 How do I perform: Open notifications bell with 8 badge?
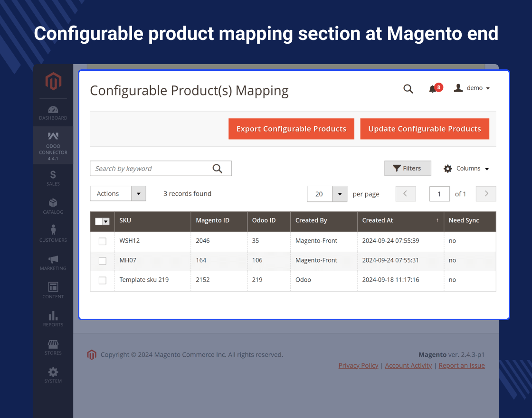tap(436, 88)
